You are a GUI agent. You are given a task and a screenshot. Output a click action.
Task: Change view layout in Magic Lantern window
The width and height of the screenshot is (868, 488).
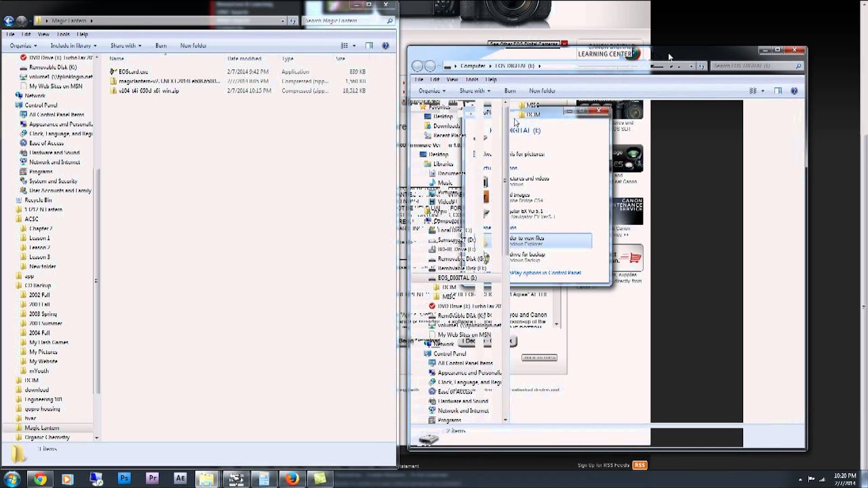344,45
